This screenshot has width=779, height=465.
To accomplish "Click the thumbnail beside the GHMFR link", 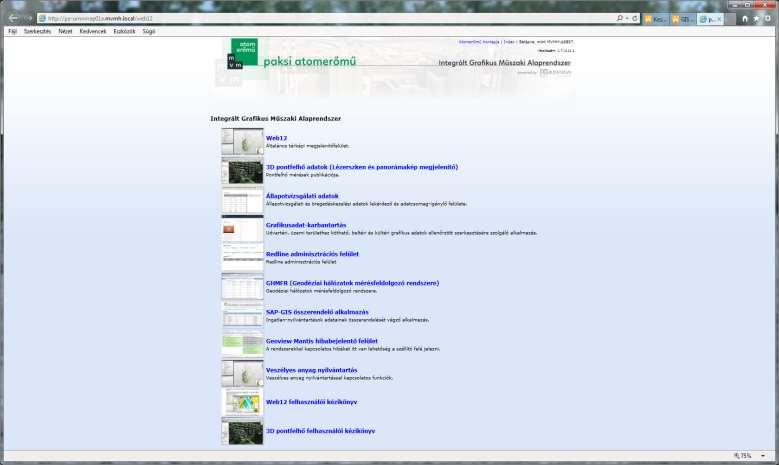I will pos(242,287).
